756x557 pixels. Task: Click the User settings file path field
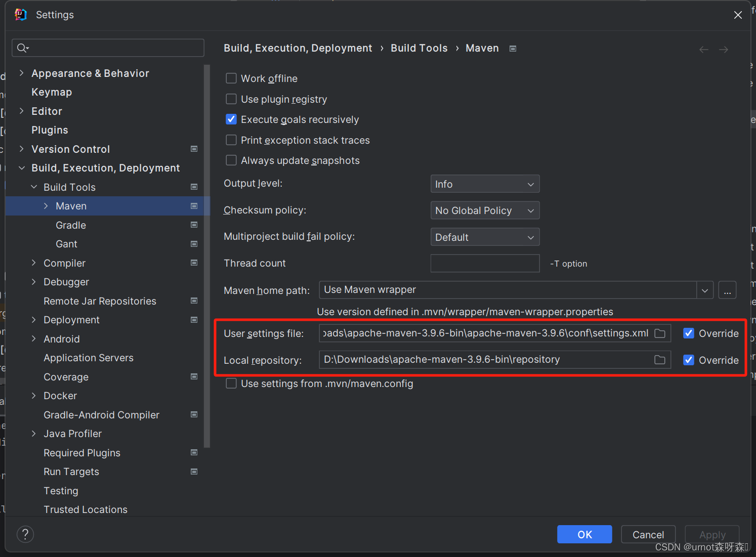point(495,333)
